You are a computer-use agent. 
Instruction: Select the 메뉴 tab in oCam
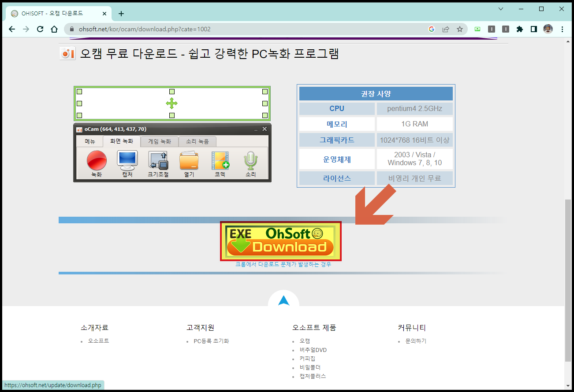(90, 141)
